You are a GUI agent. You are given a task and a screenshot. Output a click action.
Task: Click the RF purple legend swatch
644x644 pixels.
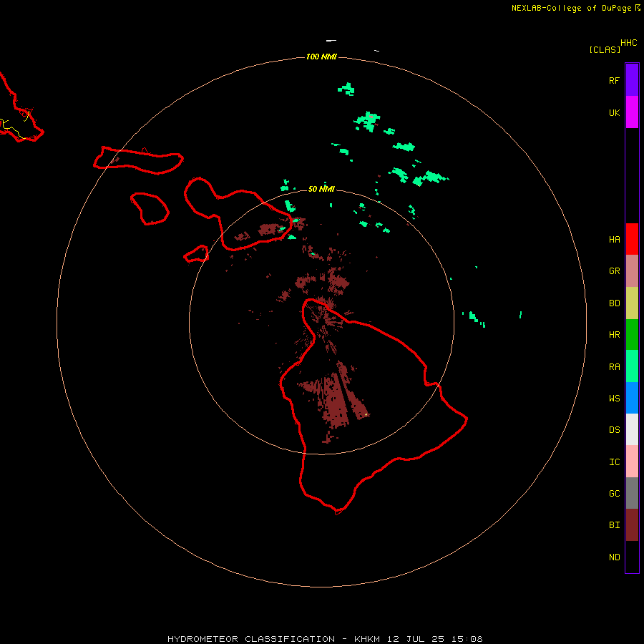point(632,80)
